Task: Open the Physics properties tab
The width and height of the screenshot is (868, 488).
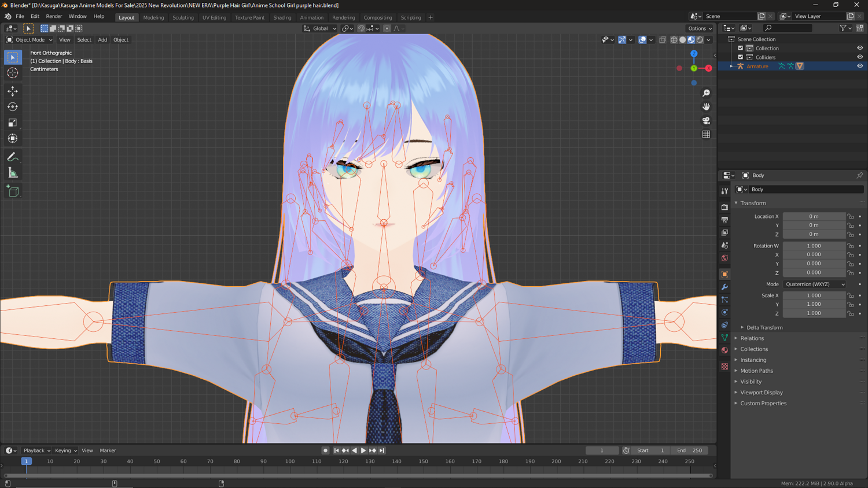Action: click(x=724, y=312)
